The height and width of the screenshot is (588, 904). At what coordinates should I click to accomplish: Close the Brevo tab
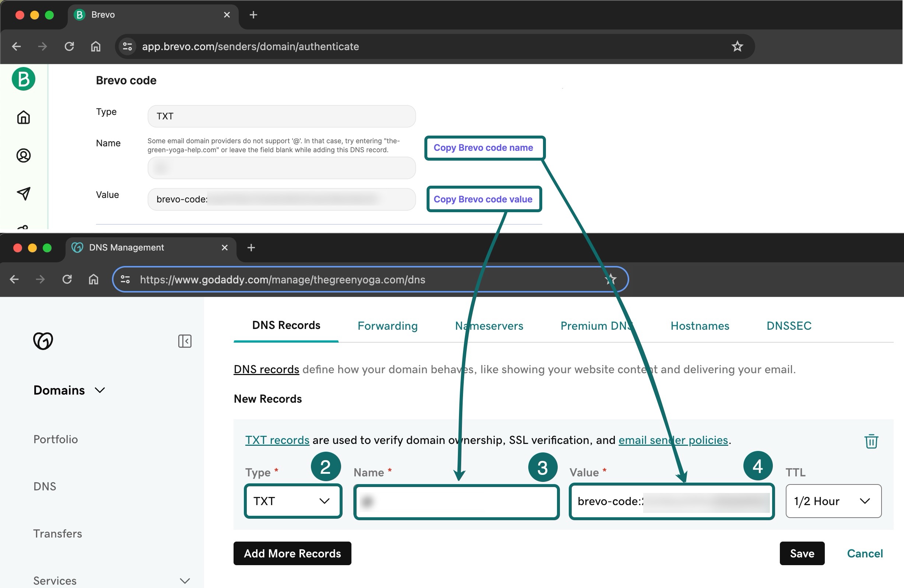click(227, 15)
